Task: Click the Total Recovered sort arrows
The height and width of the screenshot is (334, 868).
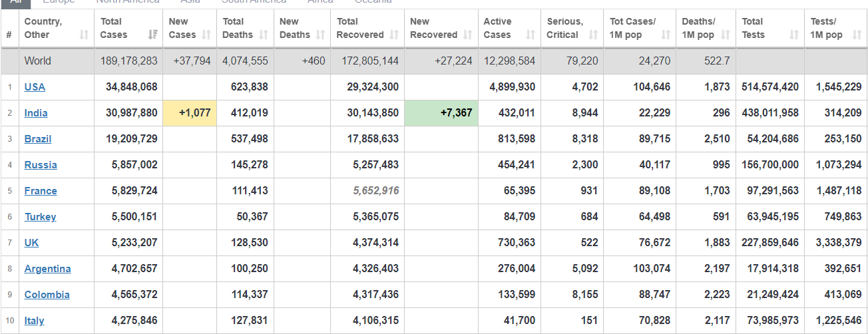Action: pyautogui.click(x=394, y=35)
